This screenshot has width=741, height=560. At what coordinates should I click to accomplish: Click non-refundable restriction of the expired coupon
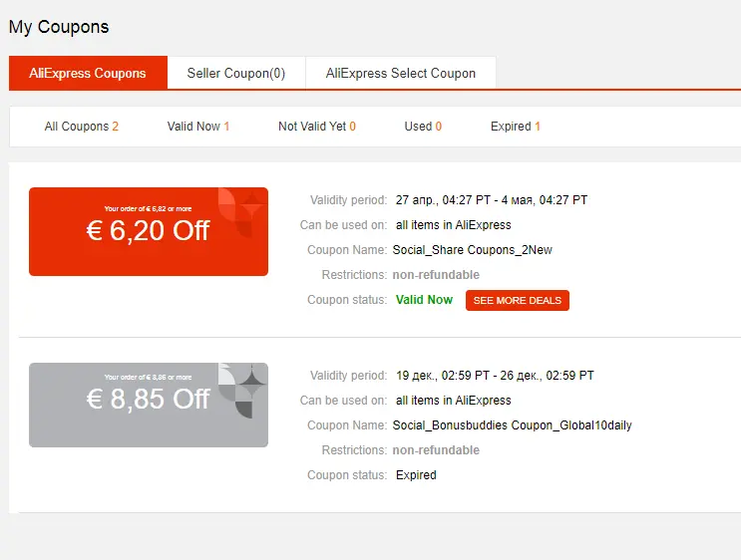coord(436,450)
